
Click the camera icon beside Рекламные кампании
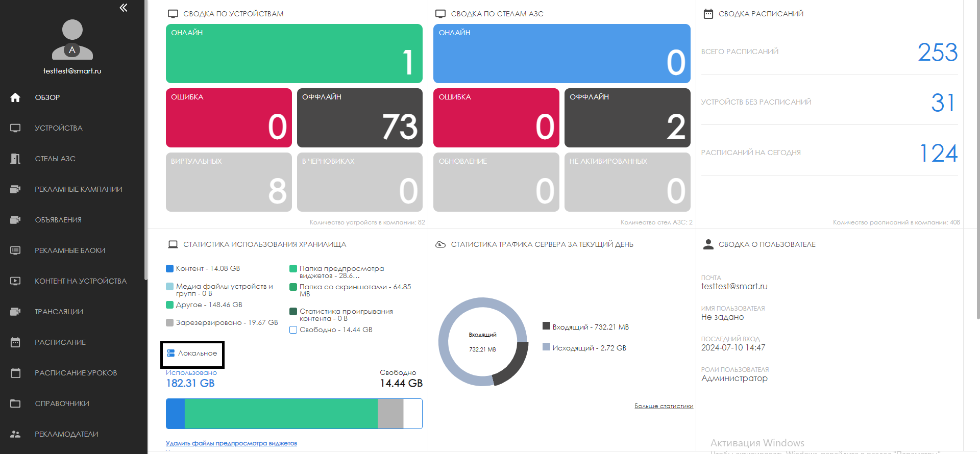tap(15, 189)
